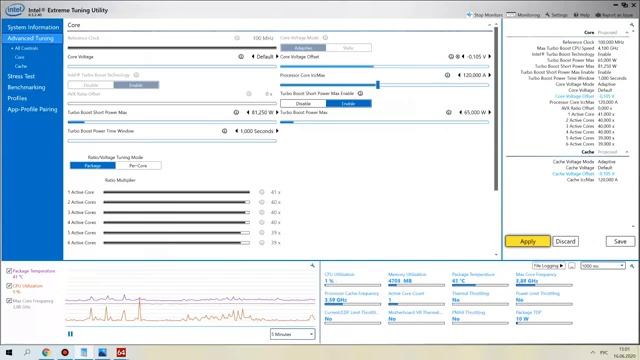The height and width of the screenshot is (360, 640).
Task: Increase Core Voltage Offset with right arrow
Action: tap(489, 57)
